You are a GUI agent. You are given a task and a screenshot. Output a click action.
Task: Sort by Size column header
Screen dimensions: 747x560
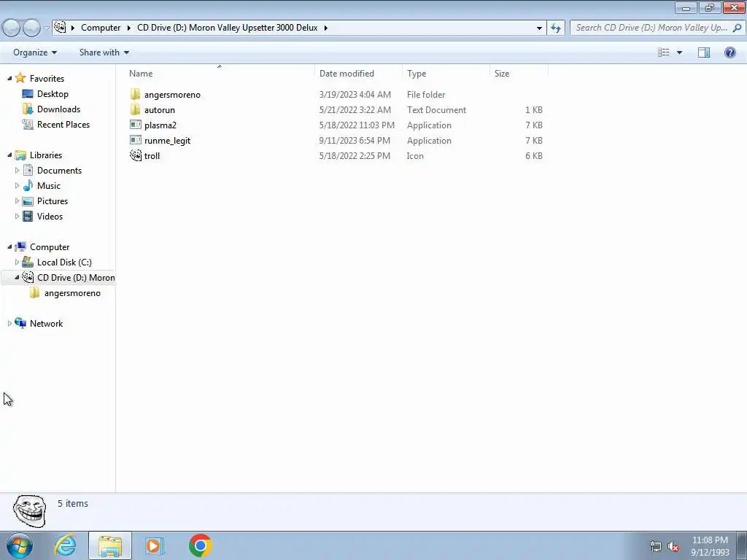[519, 74]
